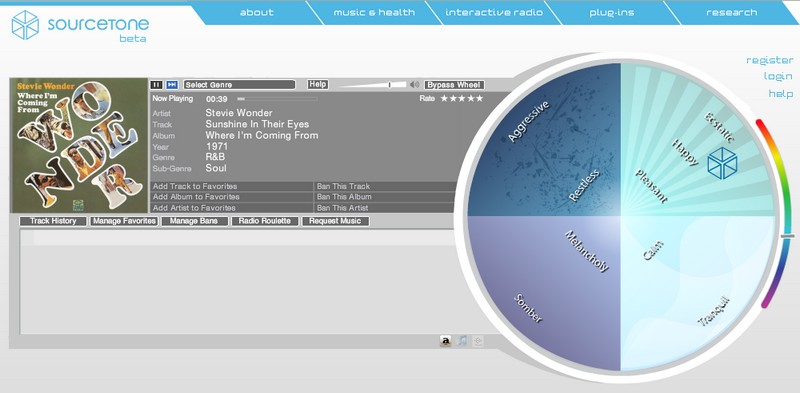Open Track History panel
The image size is (800, 393).
(53, 221)
